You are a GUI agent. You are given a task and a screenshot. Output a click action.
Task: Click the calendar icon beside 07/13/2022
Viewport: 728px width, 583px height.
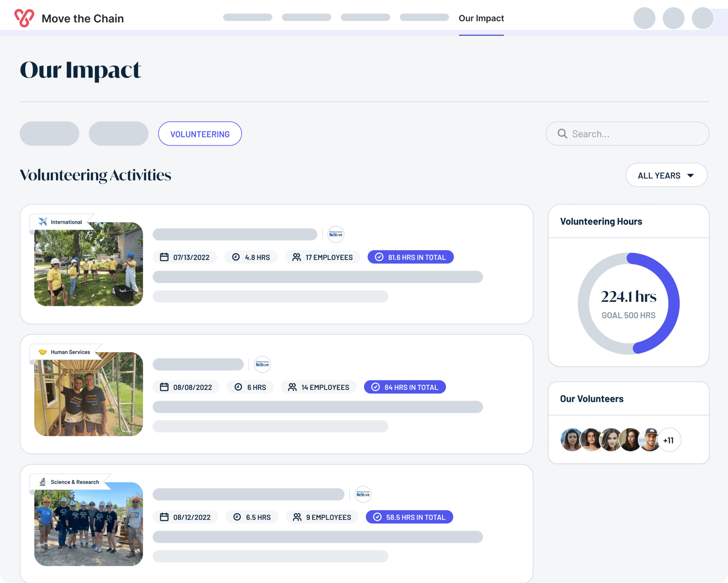click(x=164, y=257)
